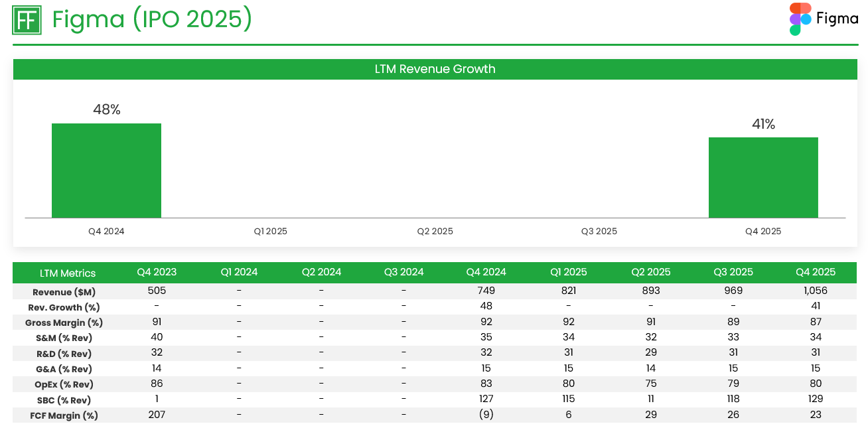Click the Q4 2025 revenue growth bar

tap(763, 177)
